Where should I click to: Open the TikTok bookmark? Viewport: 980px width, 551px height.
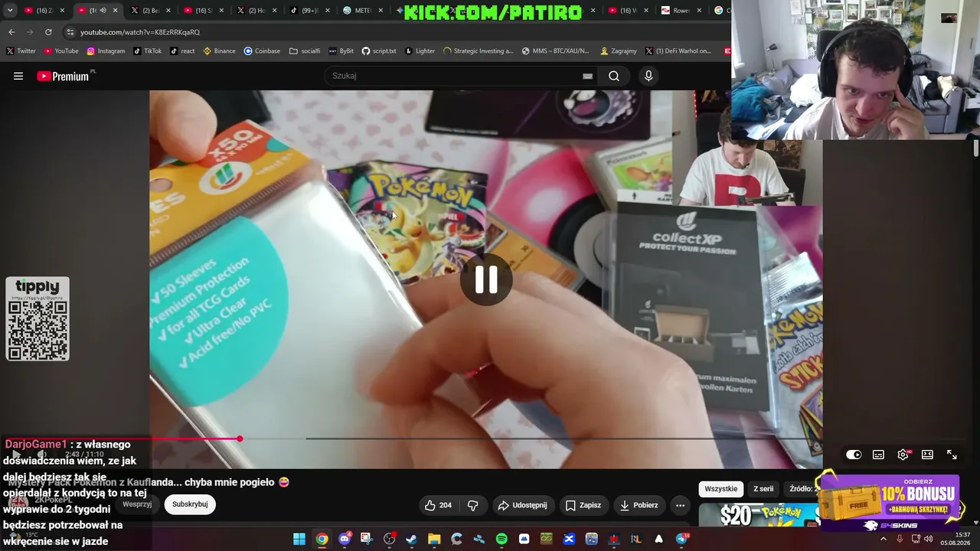click(148, 51)
